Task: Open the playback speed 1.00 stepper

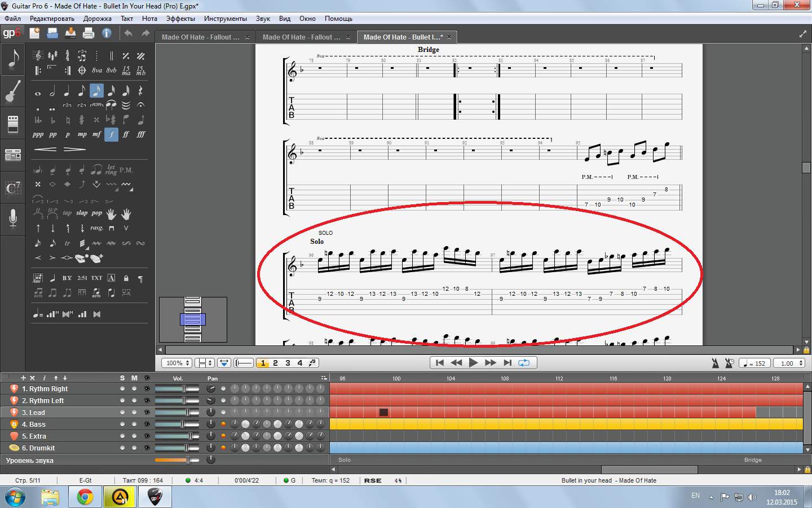Action: tap(789, 363)
